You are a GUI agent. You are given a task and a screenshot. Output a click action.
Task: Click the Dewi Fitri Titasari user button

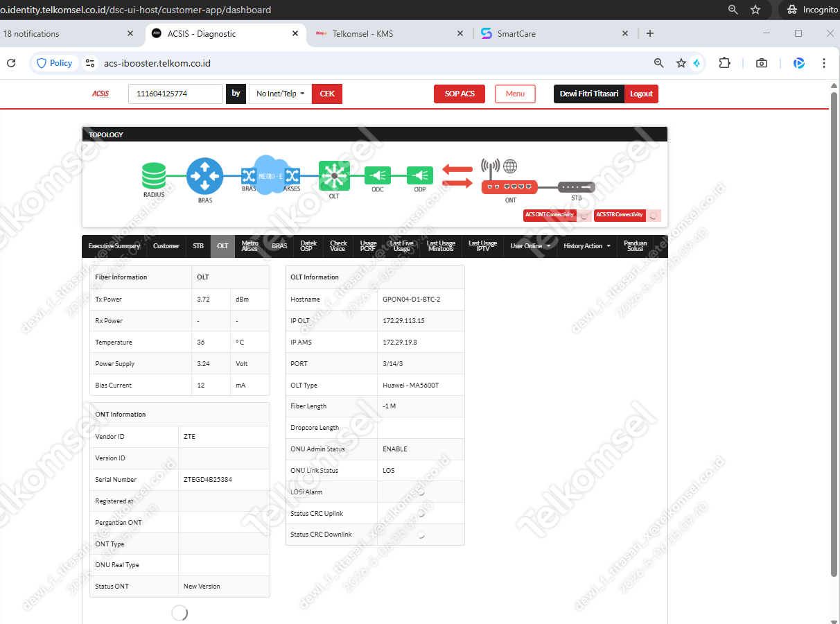[x=589, y=94]
